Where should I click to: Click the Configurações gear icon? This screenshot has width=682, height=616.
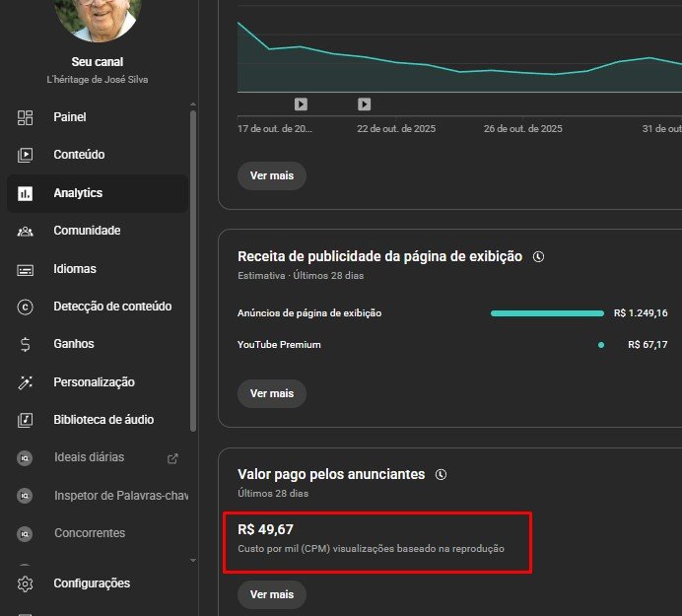click(25, 583)
